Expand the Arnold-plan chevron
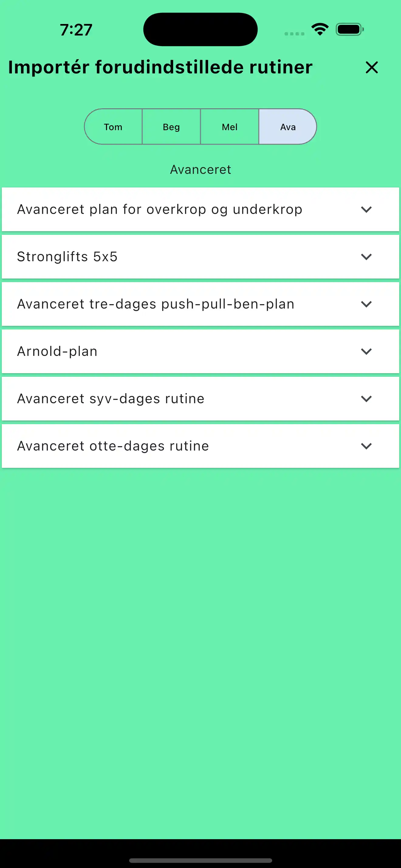 pyautogui.click(x=366, y=351)
